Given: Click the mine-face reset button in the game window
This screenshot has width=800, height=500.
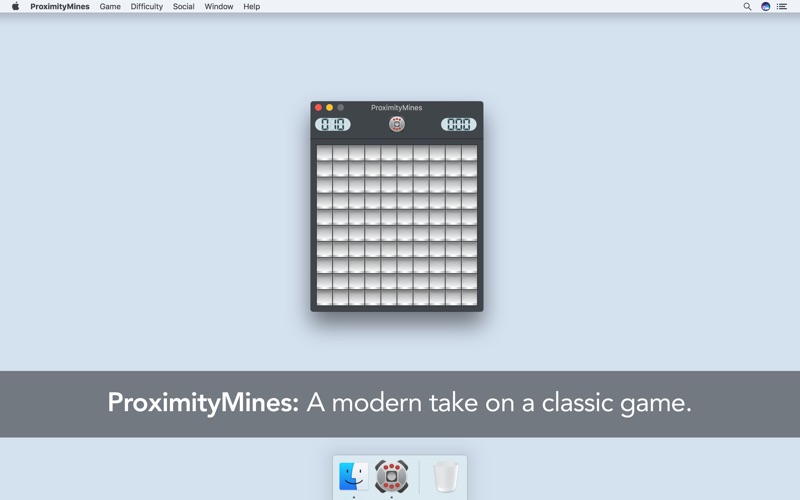Looking at the screenshot, I should (x=396, y=124).
